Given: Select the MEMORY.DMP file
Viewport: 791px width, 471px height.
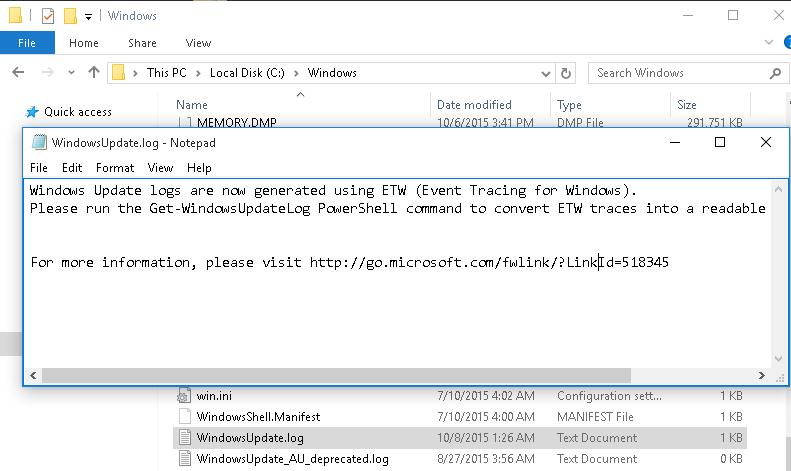Looking at the screenshot, I should (x=236, y=123).
